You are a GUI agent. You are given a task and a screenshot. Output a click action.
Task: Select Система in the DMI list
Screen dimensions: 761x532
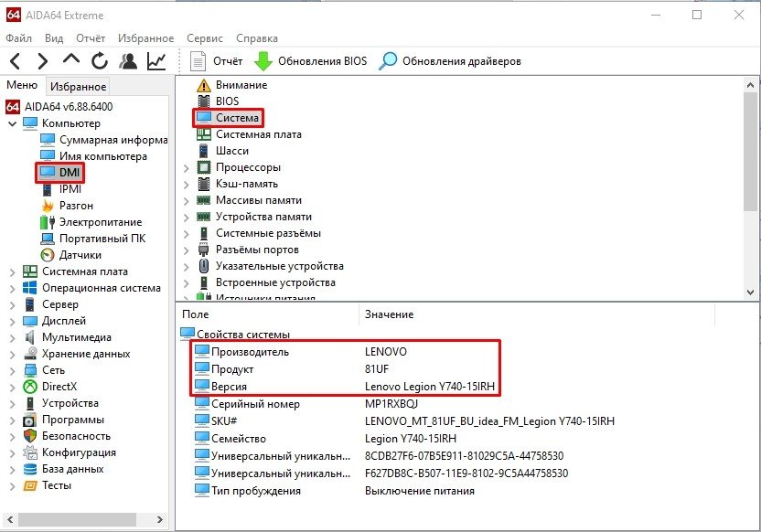point(228,118)
